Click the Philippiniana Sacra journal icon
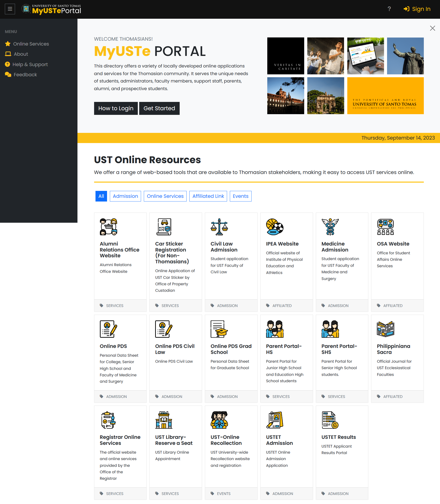The width and height of the screenshot is (440, 504). (x=385, y=329)
